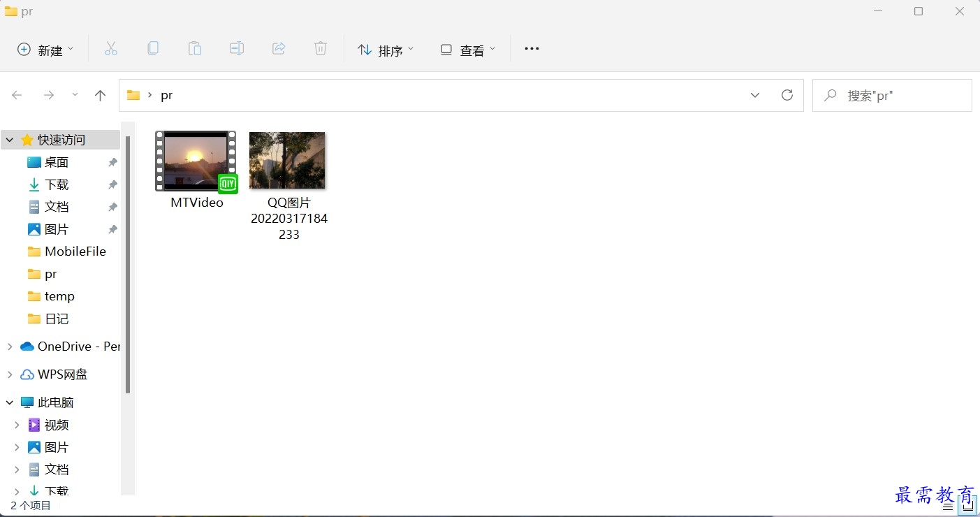The height and width of the screenshot is (517, 980).
Task: Expand 文档 under 此电脑
Action: pos(17,469)
